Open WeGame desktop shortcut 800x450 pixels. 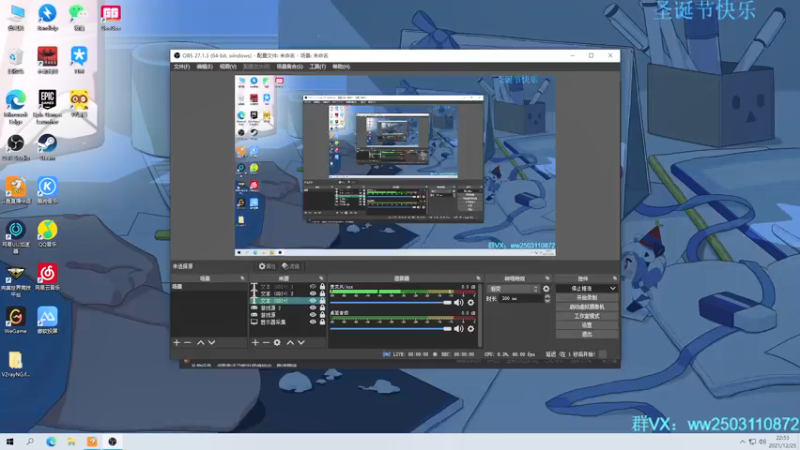[x=16, y=320]
